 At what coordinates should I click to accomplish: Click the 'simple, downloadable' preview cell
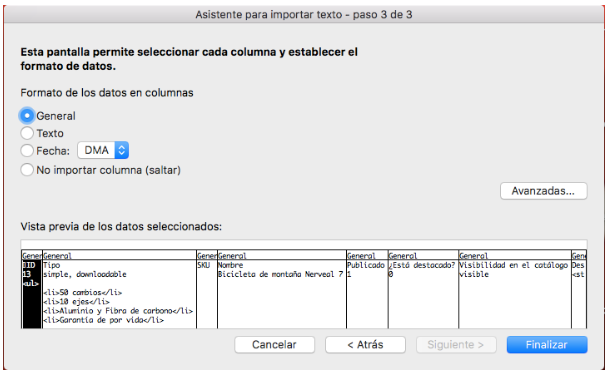(85, 274)
